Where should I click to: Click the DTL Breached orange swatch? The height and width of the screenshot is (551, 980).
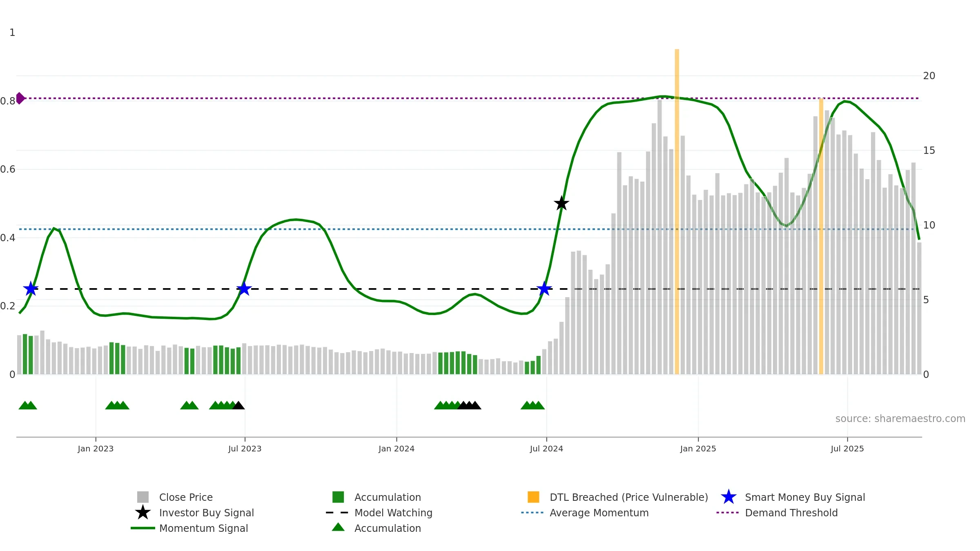533,497
